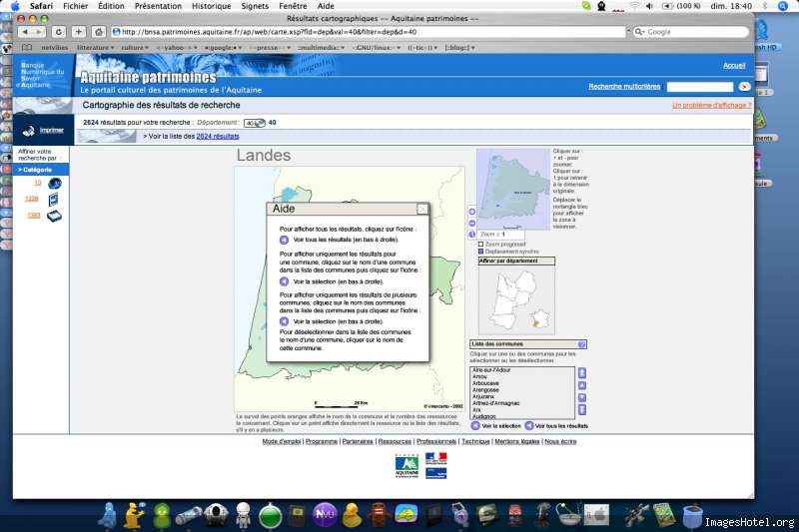Click the printer icon beside Imprimer
The height and width of the screenshot is (532, 799).
click(x=29, y=131)
